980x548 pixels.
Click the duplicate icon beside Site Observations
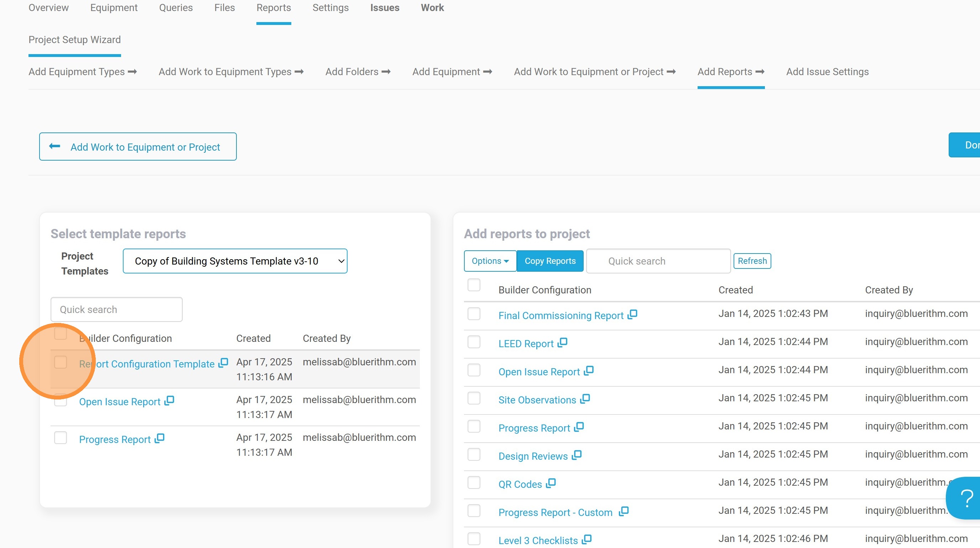(585, 398)
